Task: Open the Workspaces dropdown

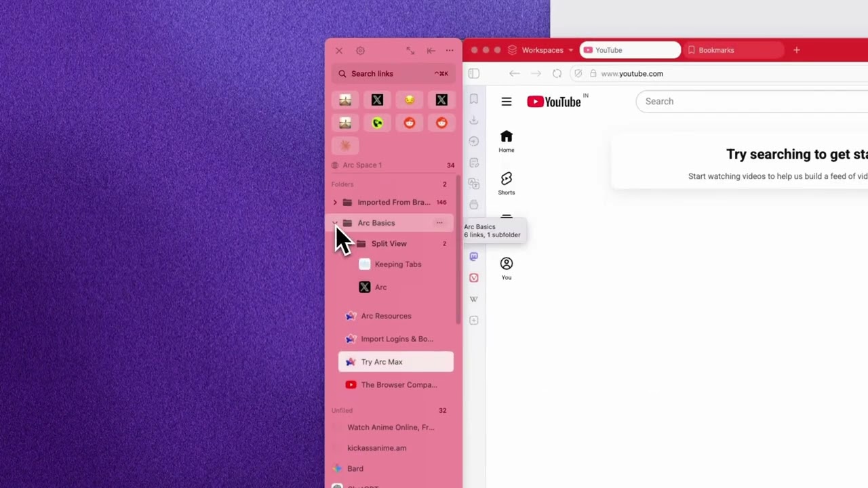Action: [540, 50]
